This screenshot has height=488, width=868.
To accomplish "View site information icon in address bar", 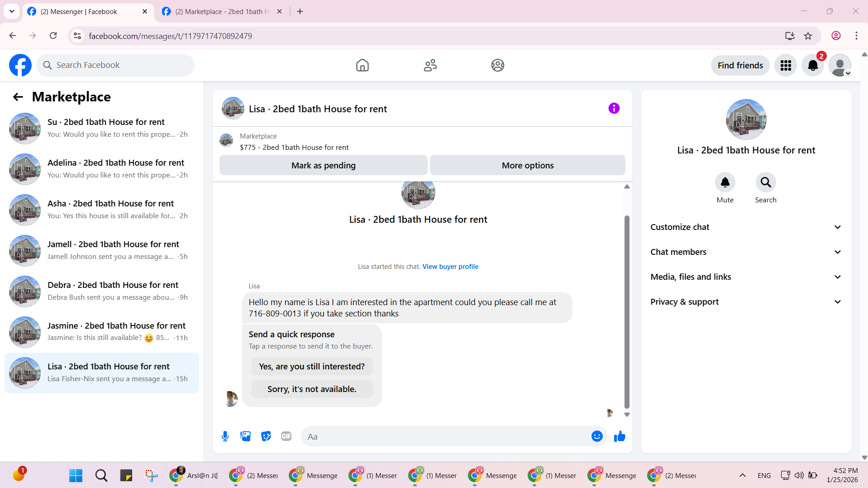I will tap(77, 36).
